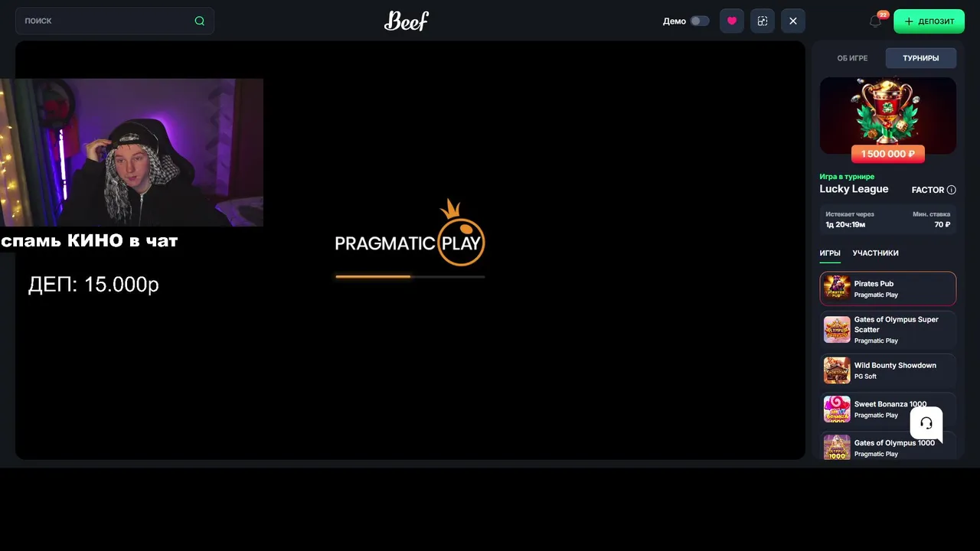This screenshot has height=551, width=980.
Task: Open the tournament trophy banner
Action: 888,116
